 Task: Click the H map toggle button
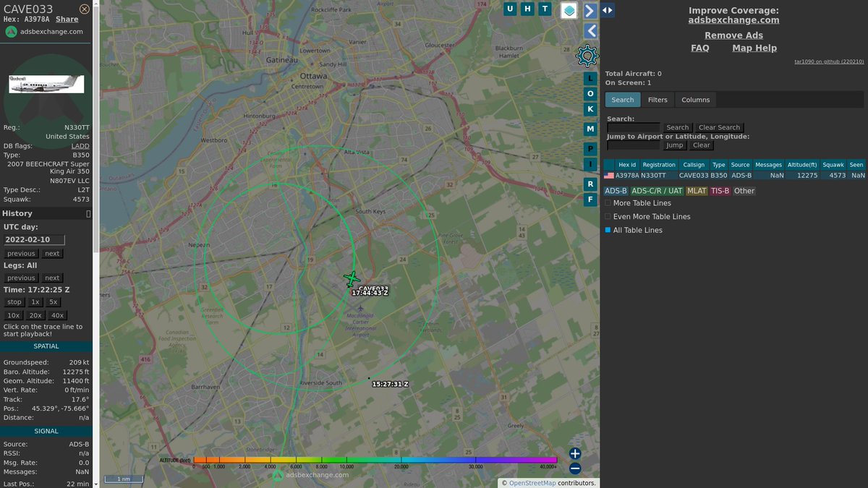[527, 9]
